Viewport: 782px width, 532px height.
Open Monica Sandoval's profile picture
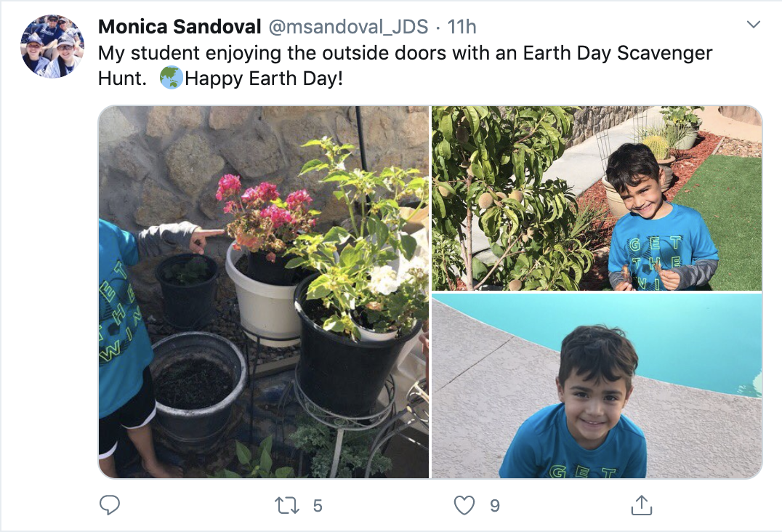[x=52, y=45]
